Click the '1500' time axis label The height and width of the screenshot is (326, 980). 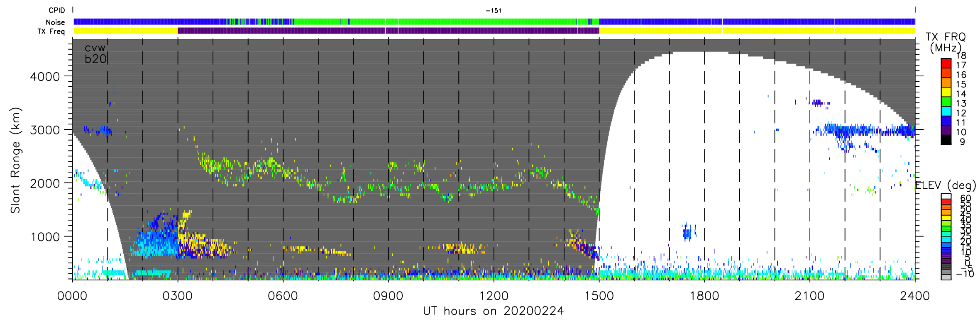point(599,296)
